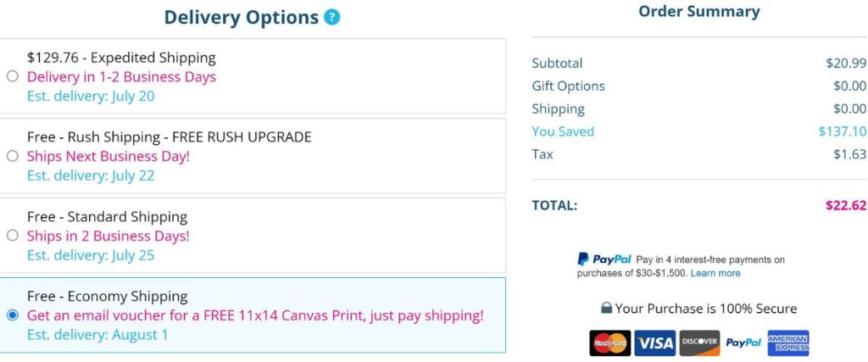Click the American Express card icon
The width and height of the screenshot is (868, 362).
point(788,343)
